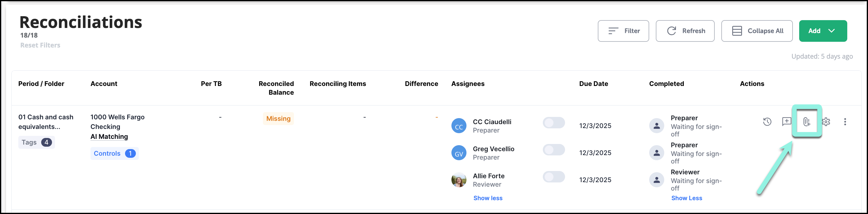Open the three-dot more actions menu
This screenshot has height=214, width=868.
[x=845, y=122]
